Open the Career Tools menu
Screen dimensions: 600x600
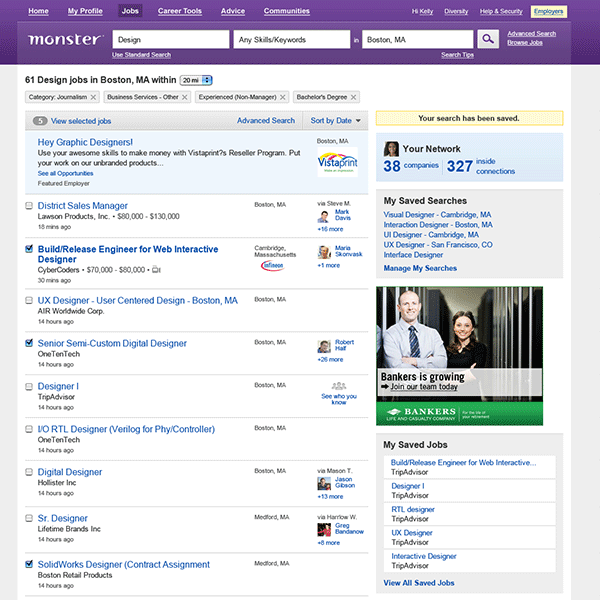coord(180,11)
